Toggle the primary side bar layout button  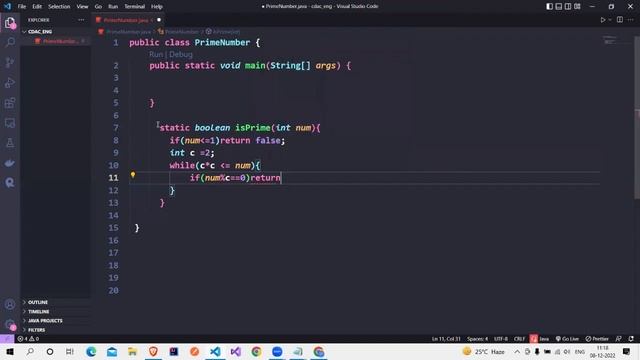click(549, 7)
